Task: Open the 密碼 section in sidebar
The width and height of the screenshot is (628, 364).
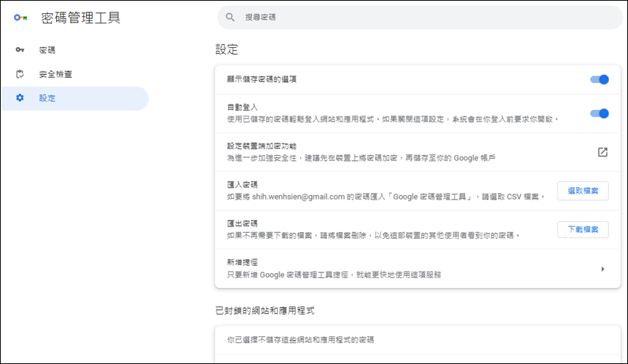Action: point(75,50)
